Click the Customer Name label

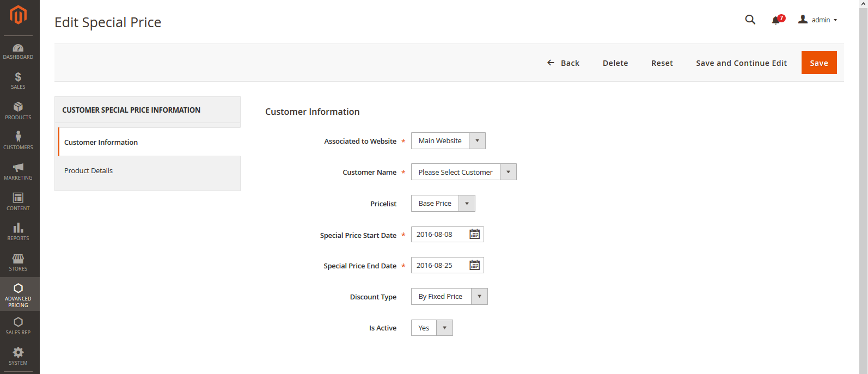(x=370, y=172)
